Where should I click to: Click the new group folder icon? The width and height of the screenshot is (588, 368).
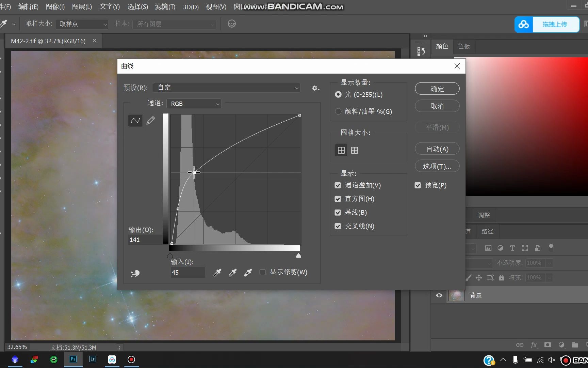(x=575, y=345)
